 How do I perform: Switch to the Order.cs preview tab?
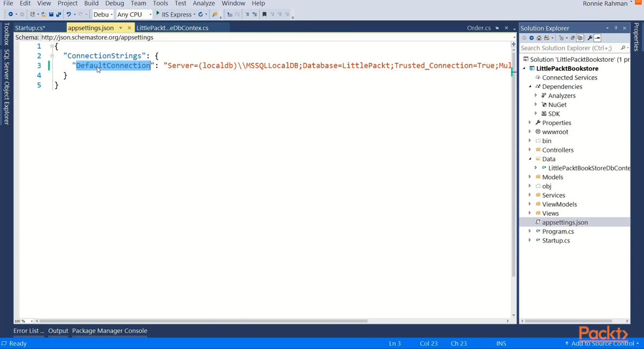tap(479, 28)
